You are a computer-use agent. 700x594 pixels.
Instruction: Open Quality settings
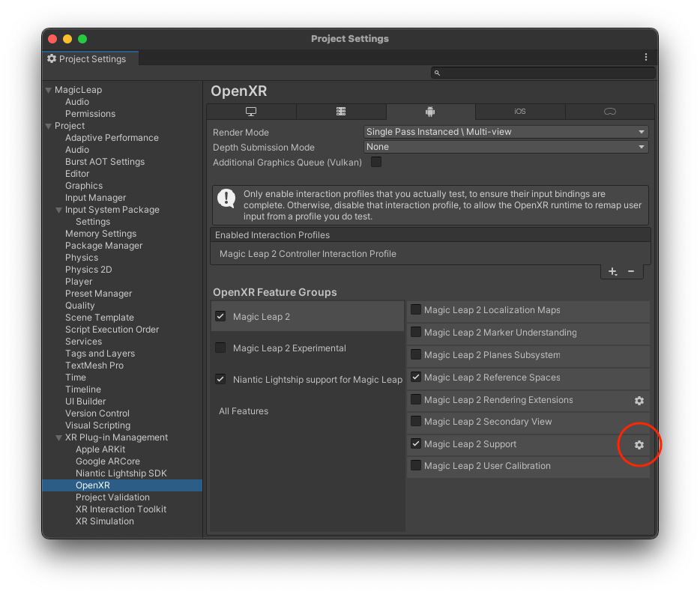[80, 306]
